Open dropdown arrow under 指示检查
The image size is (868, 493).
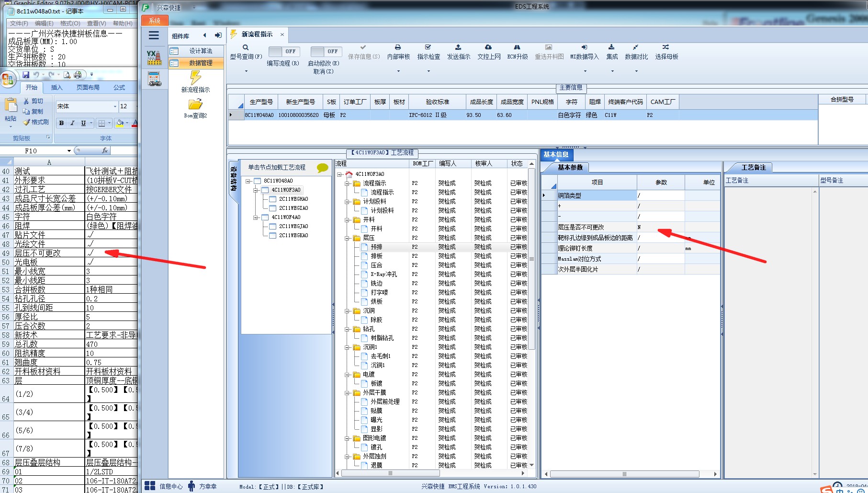pyautogui.click(x=428, y=71)
